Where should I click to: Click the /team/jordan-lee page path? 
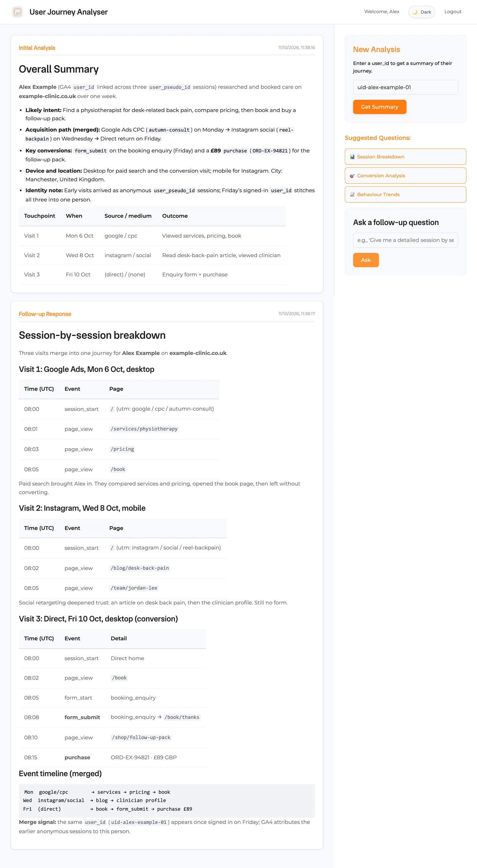tap(134, 588)
